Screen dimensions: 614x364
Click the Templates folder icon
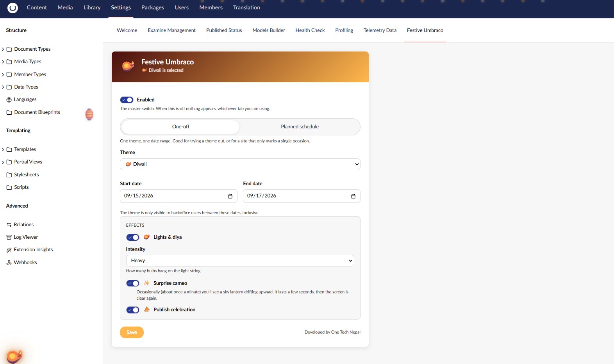coord(9,149)
